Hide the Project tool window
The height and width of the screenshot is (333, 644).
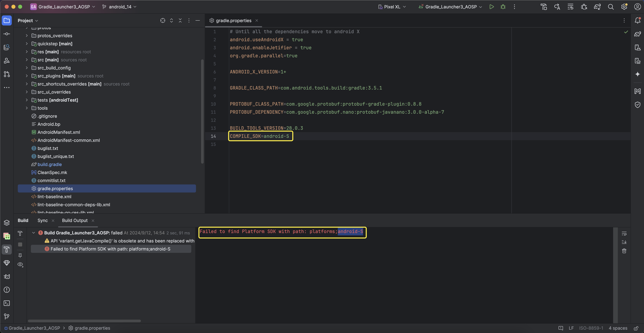(x=197, y=20)
